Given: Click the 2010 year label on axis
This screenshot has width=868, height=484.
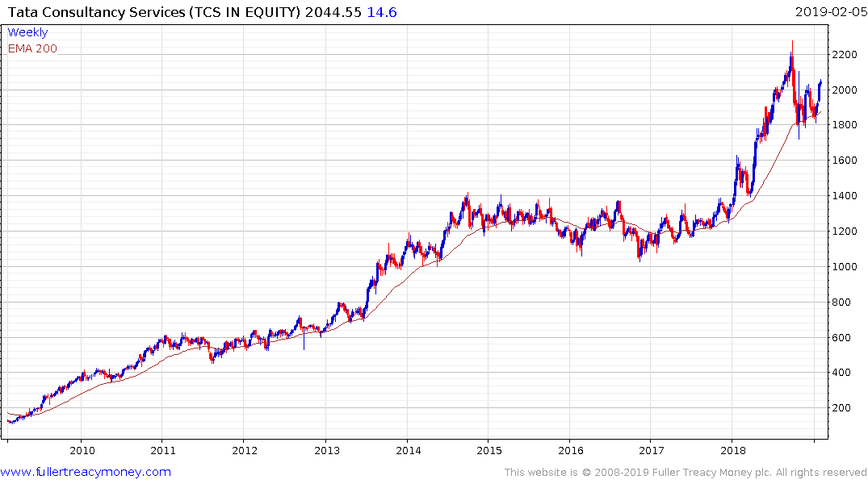Looking at the screenshot, I should click(x=82, y=450).
